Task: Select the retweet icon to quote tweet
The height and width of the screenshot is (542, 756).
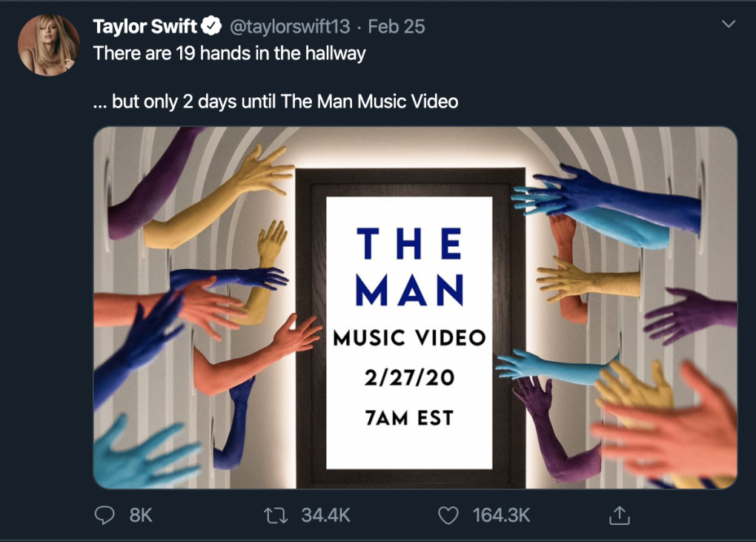Action: (275, 515)
